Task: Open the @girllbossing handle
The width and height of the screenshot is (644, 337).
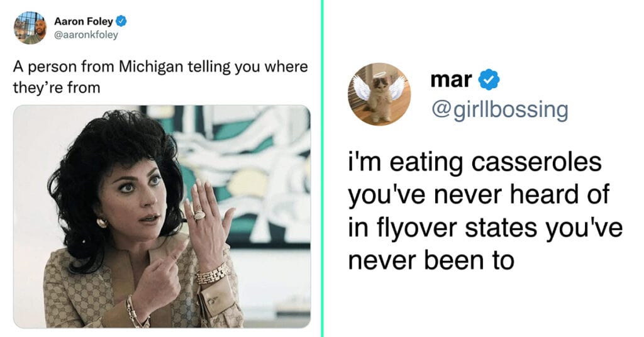Action: (x=499, y=110)
